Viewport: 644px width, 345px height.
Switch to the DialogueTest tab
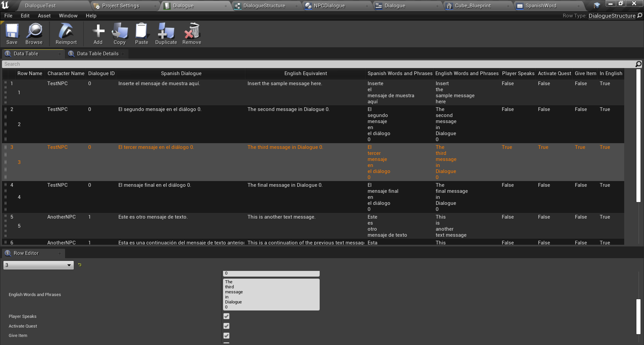pyautogui.click(x=40, y=6)
